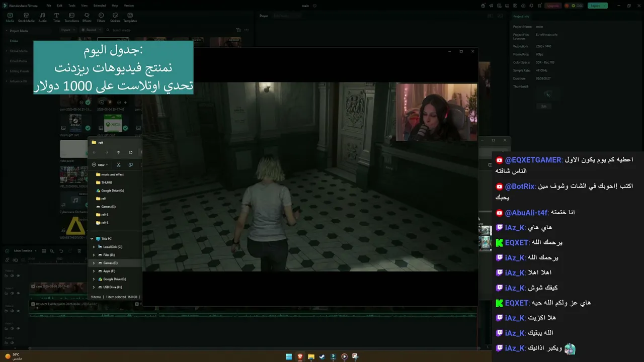Go back in File Explorer
Viewport: 644px width, 362px height.
pyautogui.click(x=94, y=152)
